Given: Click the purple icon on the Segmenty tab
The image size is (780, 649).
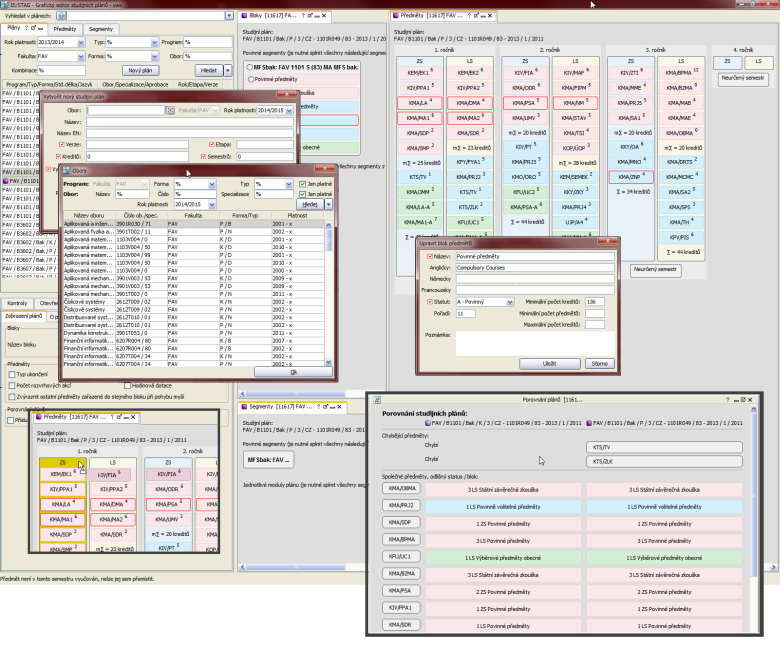Looking at the screenshot, I should (244, 407).
